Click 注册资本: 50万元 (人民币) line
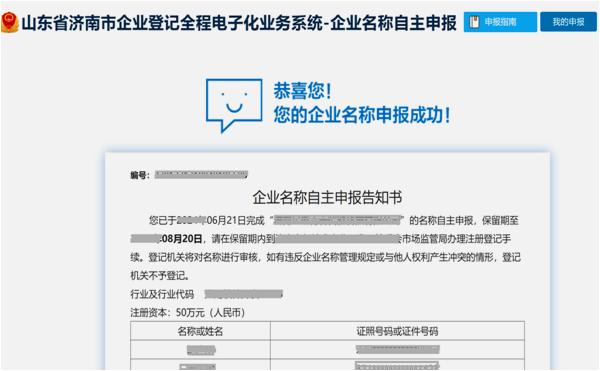This screenshot has height=371, width=600. [x=188, y=312]
